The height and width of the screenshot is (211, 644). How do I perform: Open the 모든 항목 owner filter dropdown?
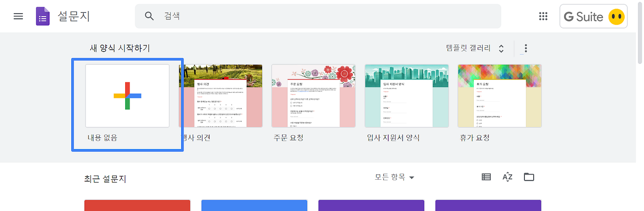tap(395, 177)
